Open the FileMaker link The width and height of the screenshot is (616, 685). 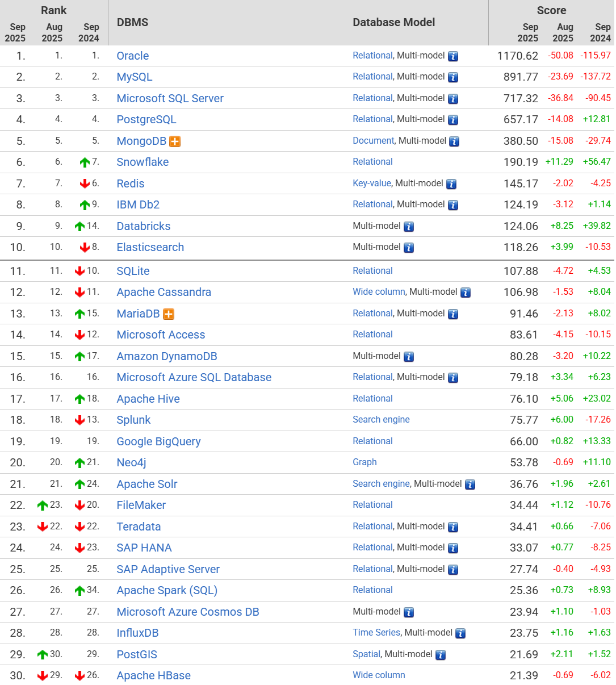tap(141, 505)
